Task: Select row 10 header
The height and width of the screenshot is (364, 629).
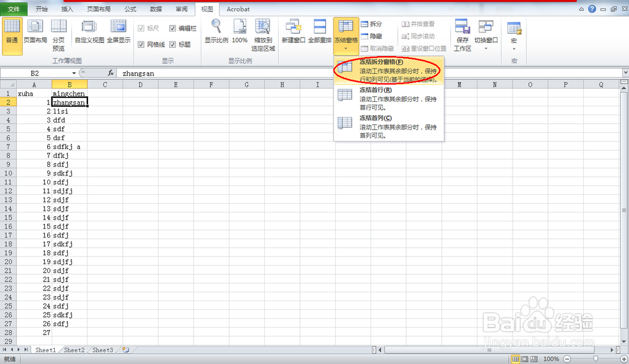Action: (8, 173)
